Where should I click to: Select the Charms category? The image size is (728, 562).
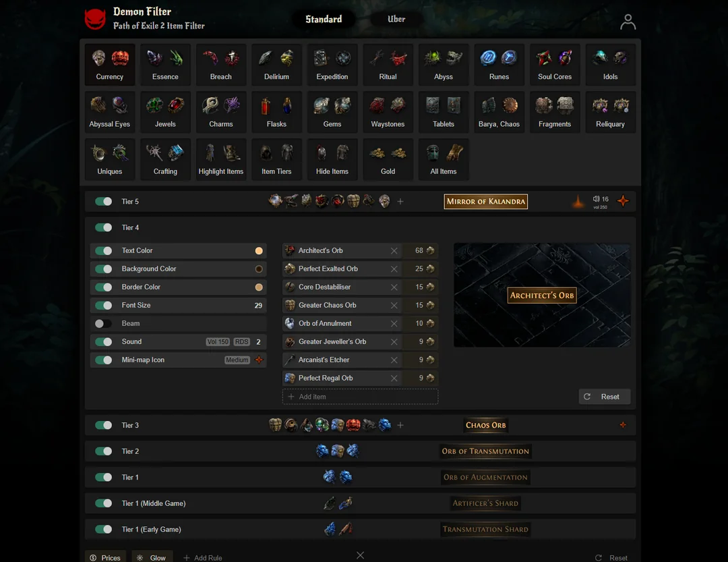pyautogui.click(x=221, y=112)
